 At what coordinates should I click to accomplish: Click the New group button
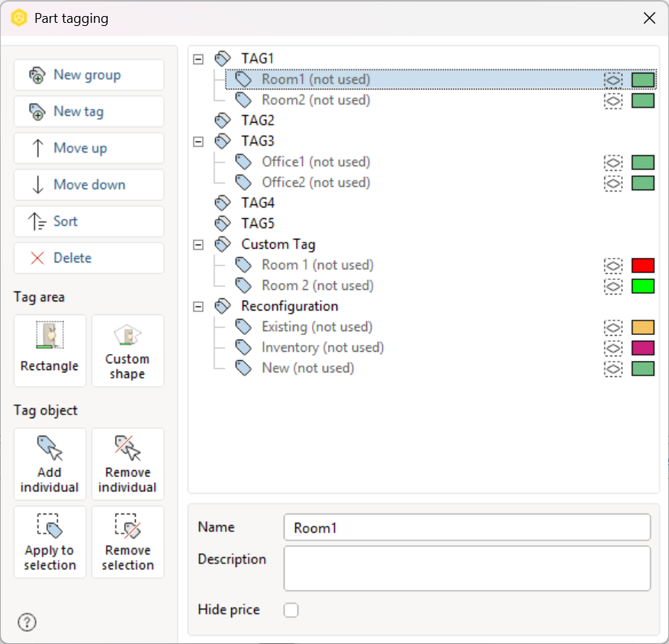[x=88, y=75]
